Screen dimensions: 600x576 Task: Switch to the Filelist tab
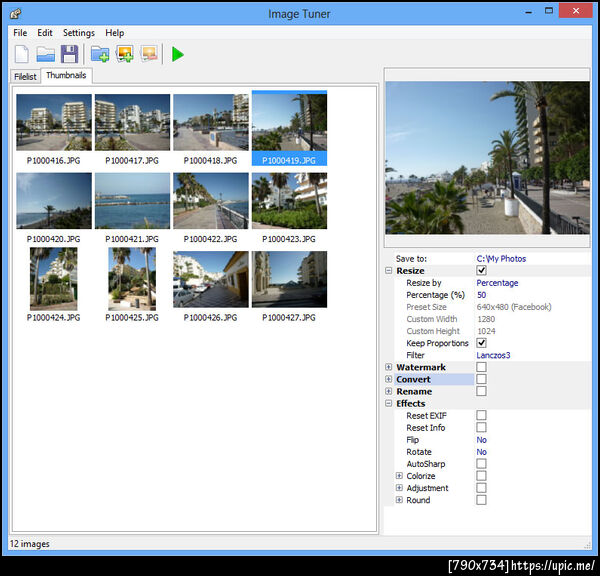coord(25,77)
